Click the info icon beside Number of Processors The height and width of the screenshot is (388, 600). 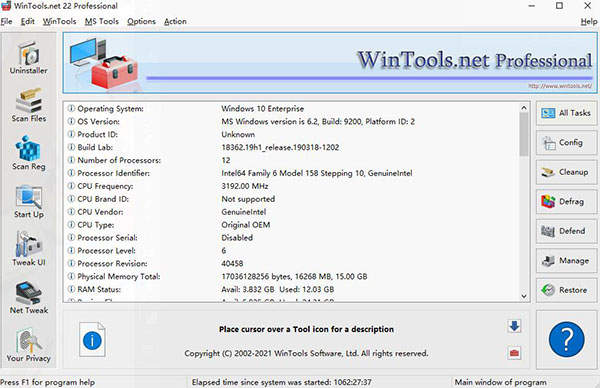[71, 160]
